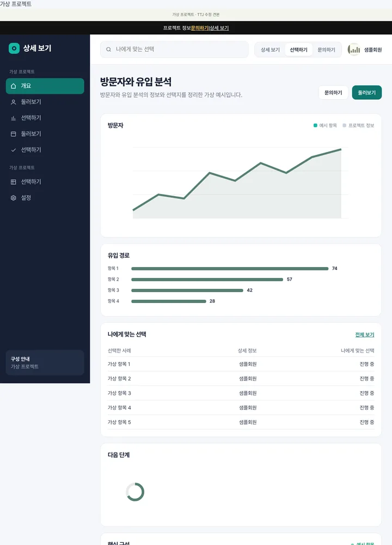Click 샘플회원 cell in 가상 항목 2 row
Viewport: 392px width, 545px height.
[248, 379]
